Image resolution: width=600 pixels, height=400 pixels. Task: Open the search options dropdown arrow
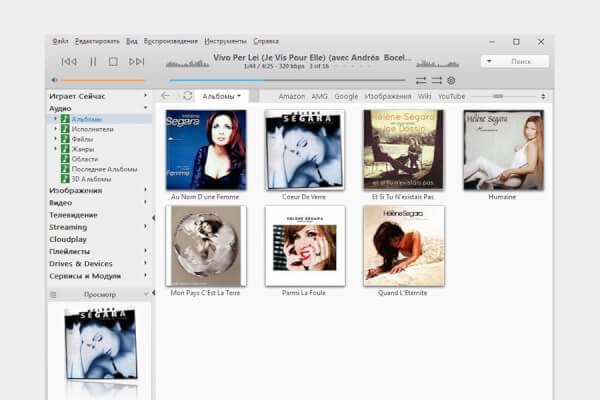[489, 61]
